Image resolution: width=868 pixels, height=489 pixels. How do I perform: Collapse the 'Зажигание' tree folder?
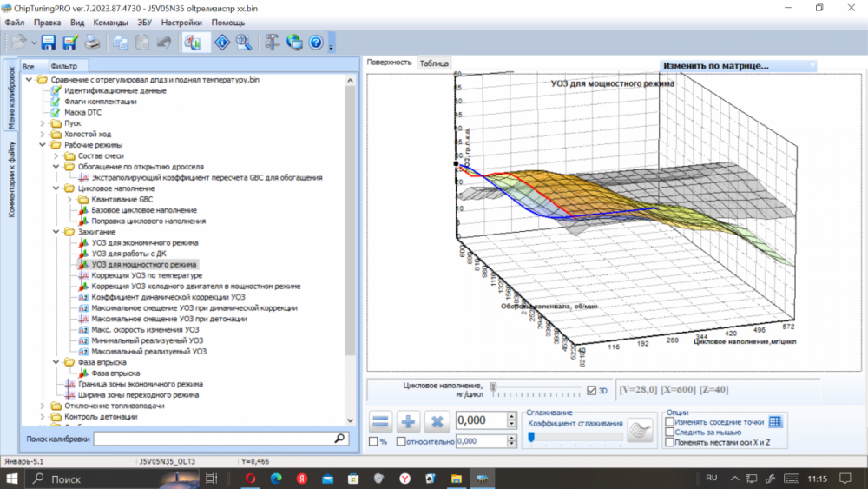click(57, 232)
